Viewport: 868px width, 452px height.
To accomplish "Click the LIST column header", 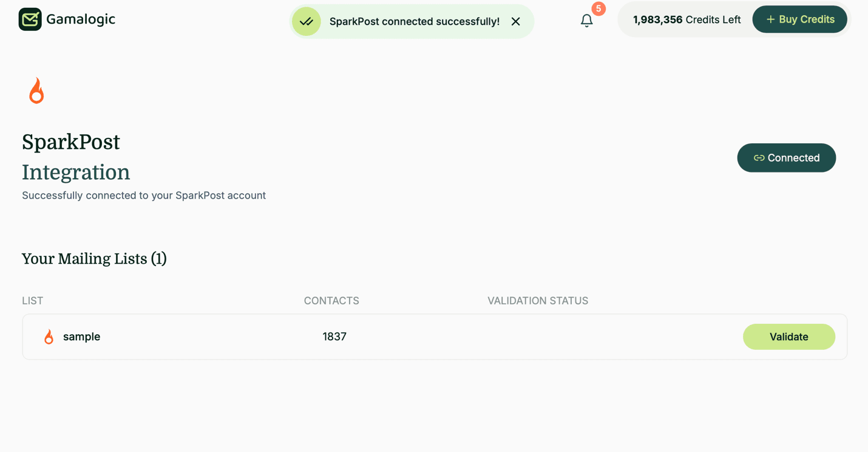I will [x=33, y=301].
